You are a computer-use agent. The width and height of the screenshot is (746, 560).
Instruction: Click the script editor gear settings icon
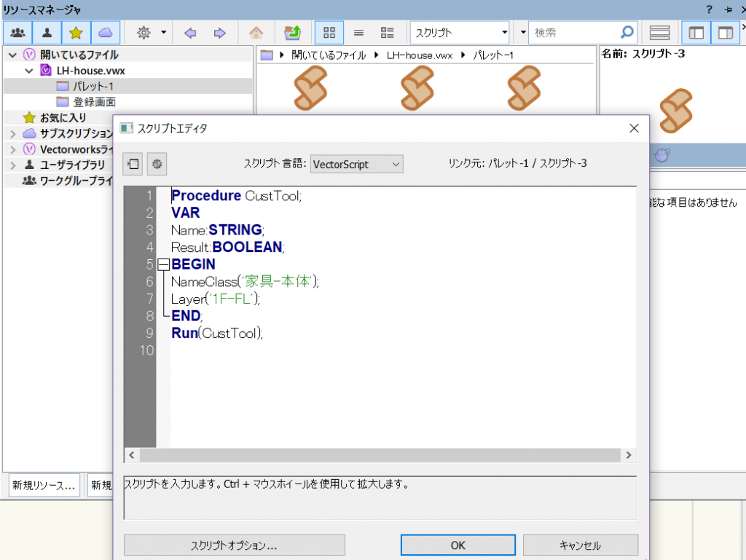[157, 164]
